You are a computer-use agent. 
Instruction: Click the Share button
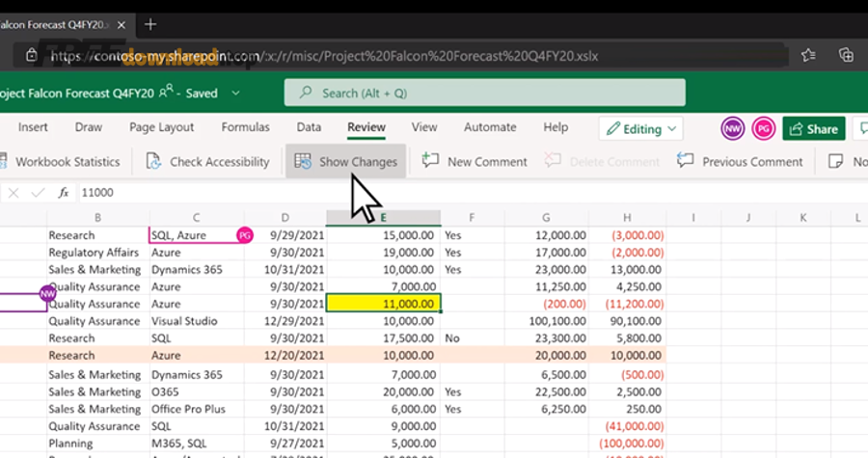click(814, 129)
